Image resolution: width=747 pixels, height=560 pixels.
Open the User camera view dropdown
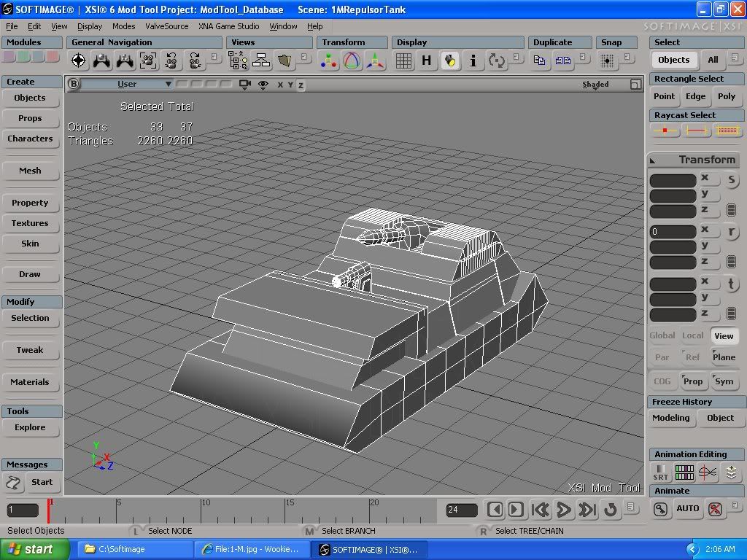click(127, 84)
